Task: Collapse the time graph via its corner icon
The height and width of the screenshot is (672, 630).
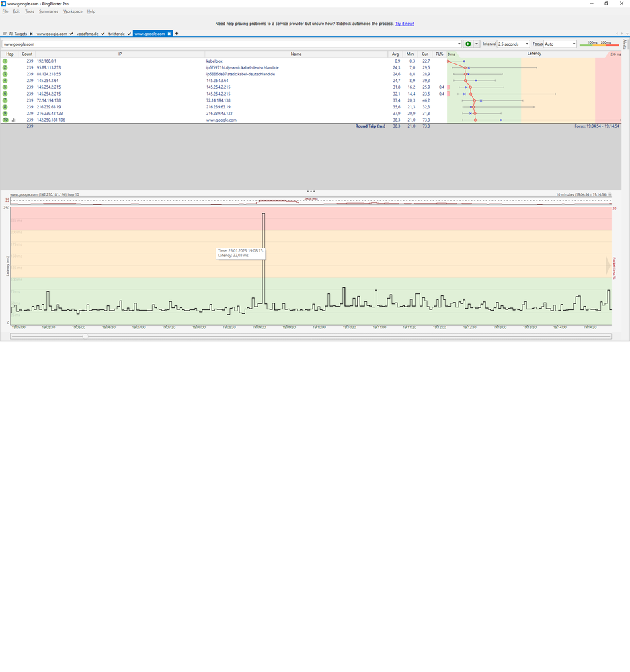Action: (610, 194)
